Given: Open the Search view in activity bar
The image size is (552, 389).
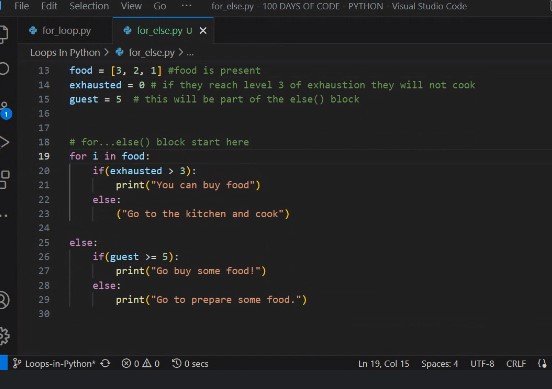Looking at the screenshot, I should coord(4,68).
